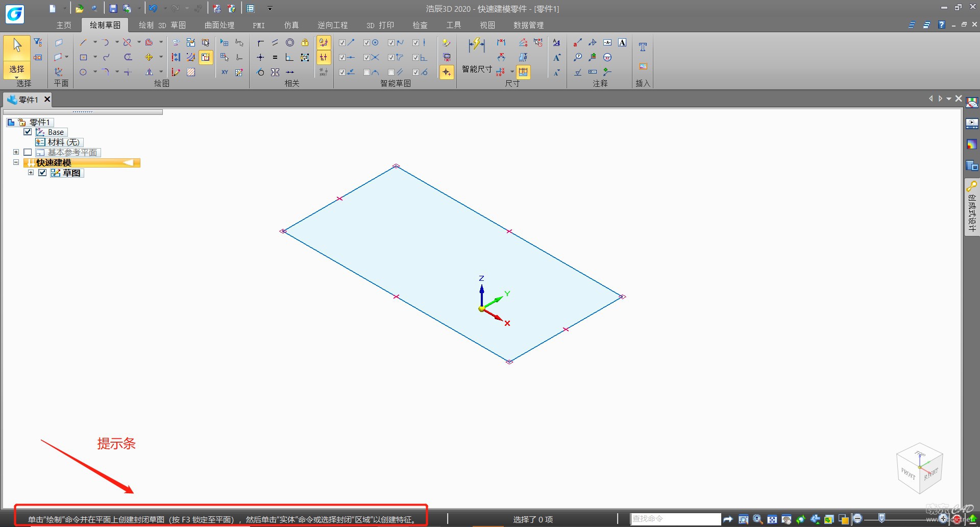
Task: Click the 查找命令 search field
Action: click(x=675, y=519)
